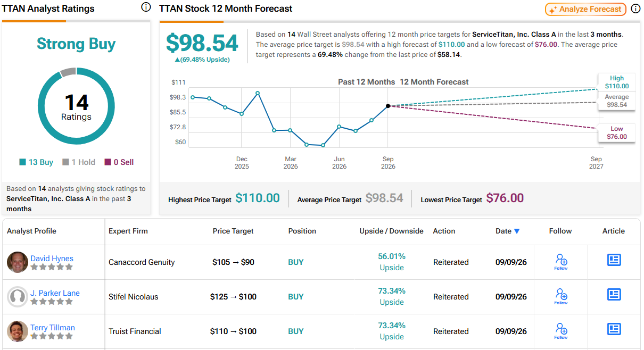Click the Low $76.00 forecast label
This screenshot has height=350, width=644.
pos(617,133)
